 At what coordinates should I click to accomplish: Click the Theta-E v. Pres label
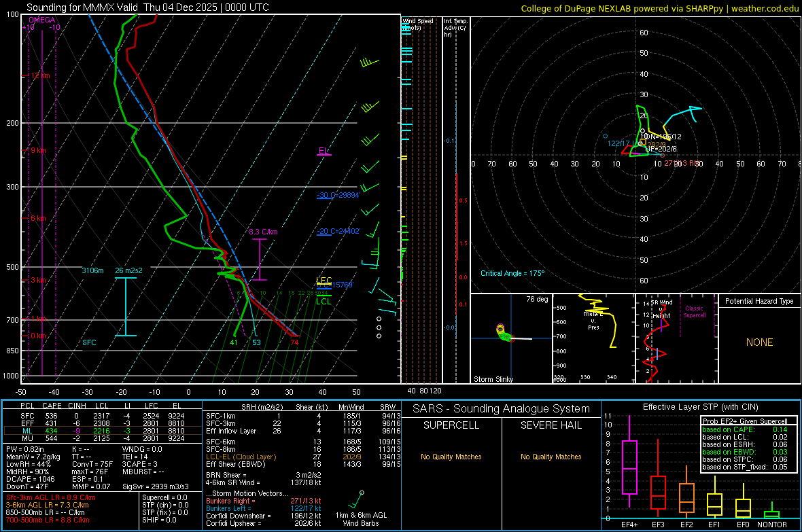pyautogui.click(x=593, y=321)
